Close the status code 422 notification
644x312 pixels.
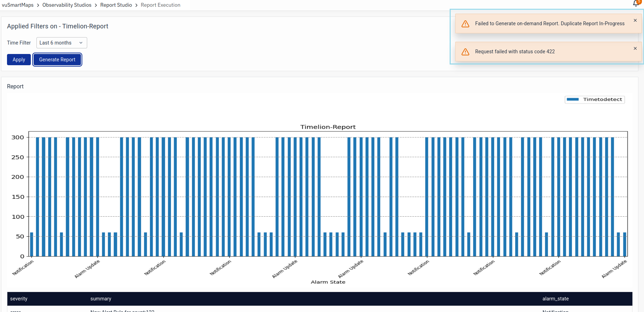click(x=635, y=49)
